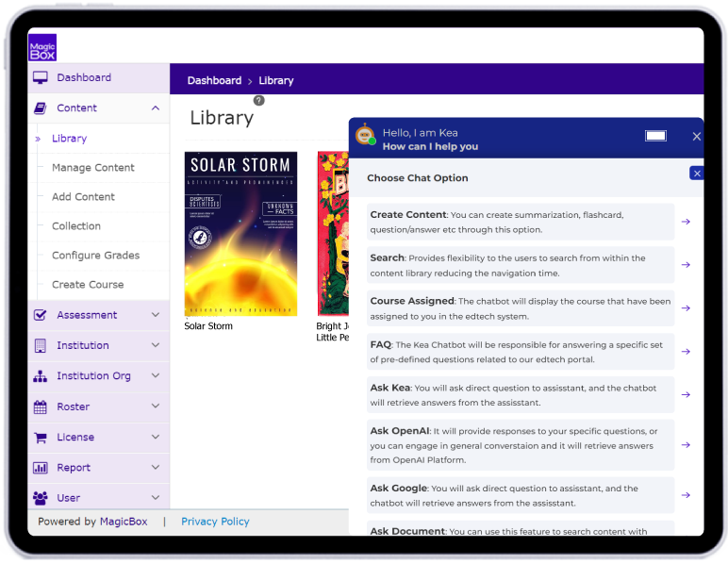Click the Report chart icon
Viewport: 728px width, 564px height.
[41, 468]
